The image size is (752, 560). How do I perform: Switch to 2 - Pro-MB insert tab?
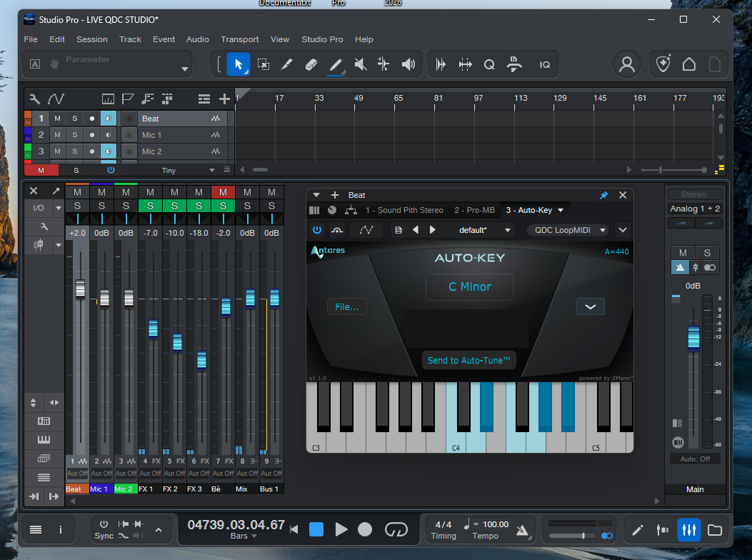click(x=474, y=210)
